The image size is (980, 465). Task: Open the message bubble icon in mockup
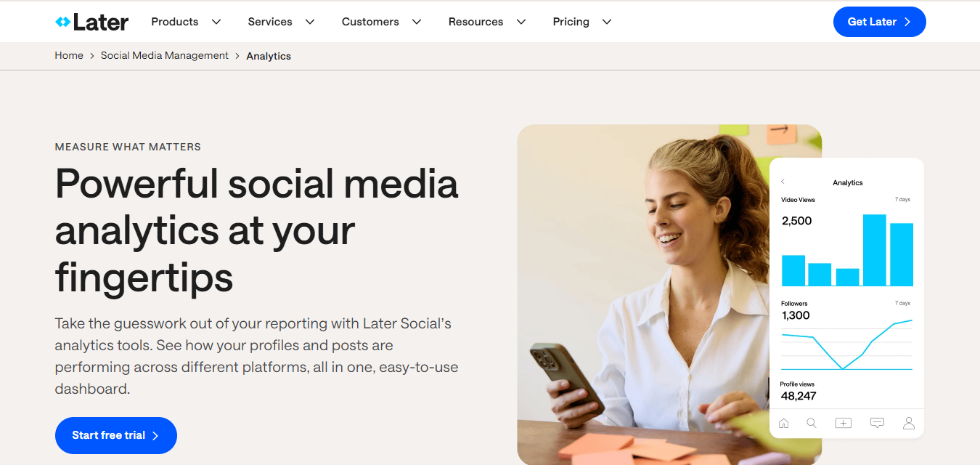877,423
